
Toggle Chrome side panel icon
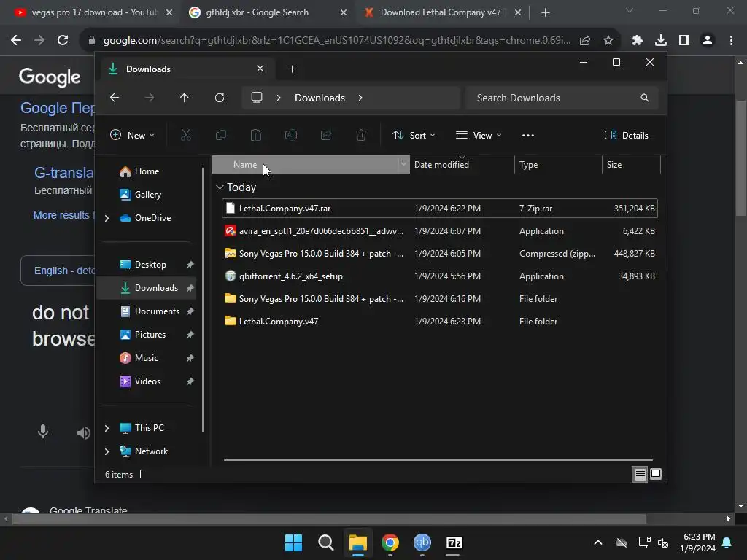[684, 41]
